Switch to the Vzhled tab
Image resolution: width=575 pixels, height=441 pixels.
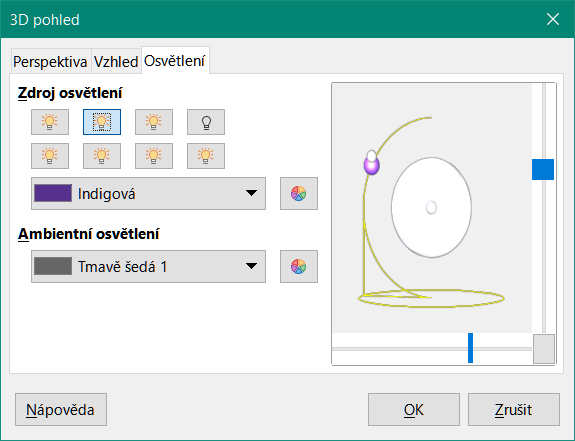pyautogui.click(x=116, y=62)
